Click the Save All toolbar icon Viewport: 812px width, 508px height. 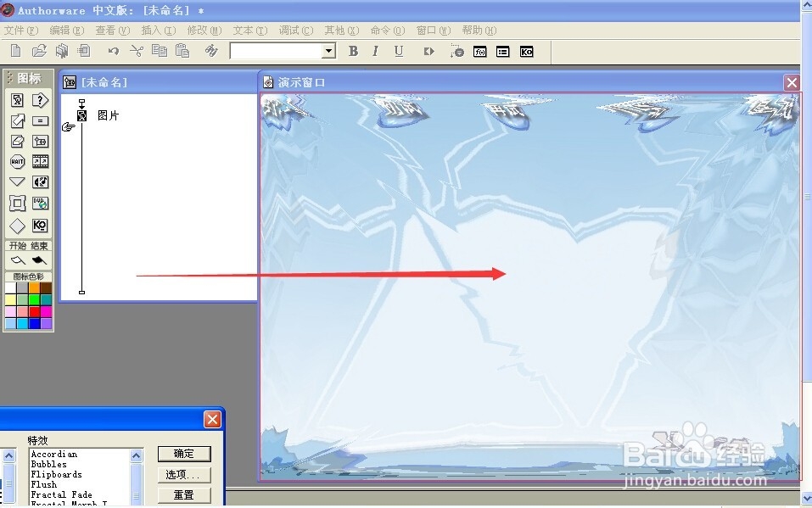coord(62,51)
